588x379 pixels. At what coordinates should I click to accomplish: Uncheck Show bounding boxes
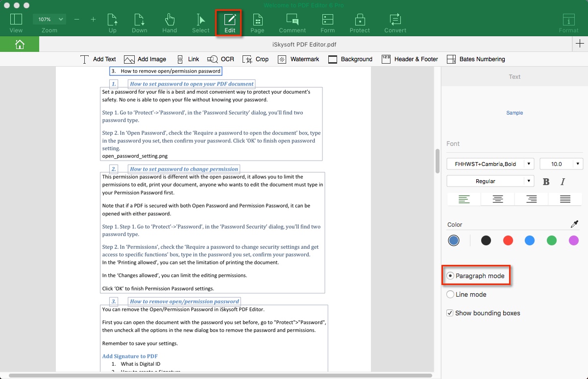[x=450, y=312]
